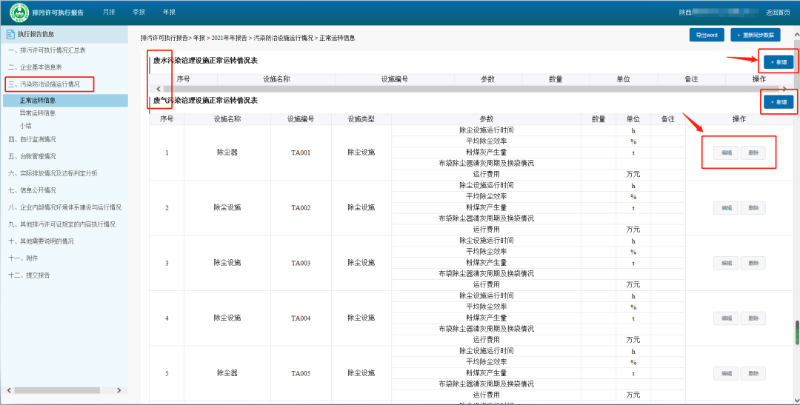The height and width of the screenshot is (405, 800).
Task: Delete the TA001 除尘器 row
Action: coord(754,151)
